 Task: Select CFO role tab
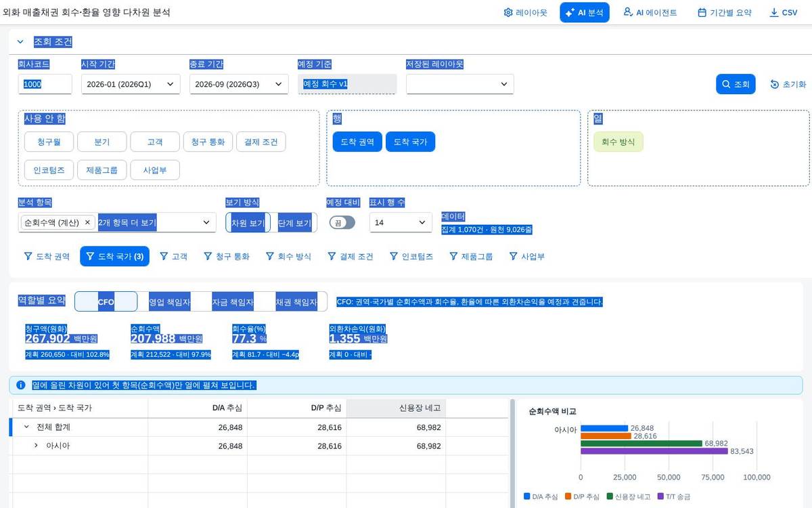click(x=106, y=302)
